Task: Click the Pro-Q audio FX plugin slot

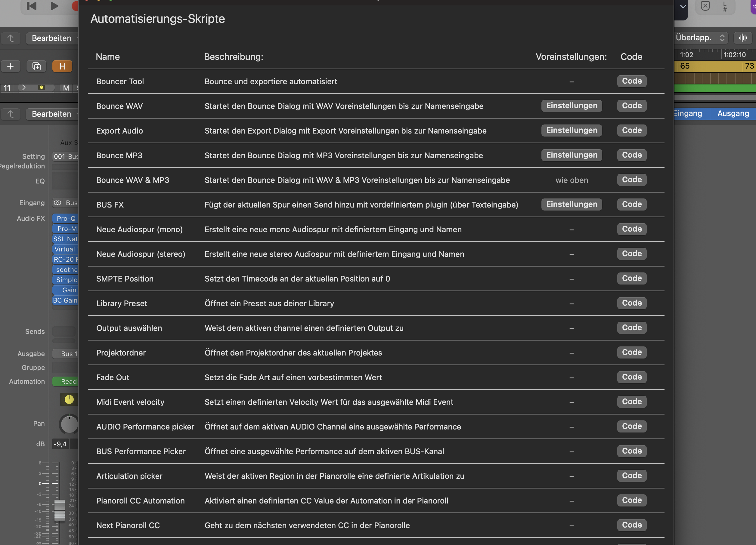Action: coord(66,218)
